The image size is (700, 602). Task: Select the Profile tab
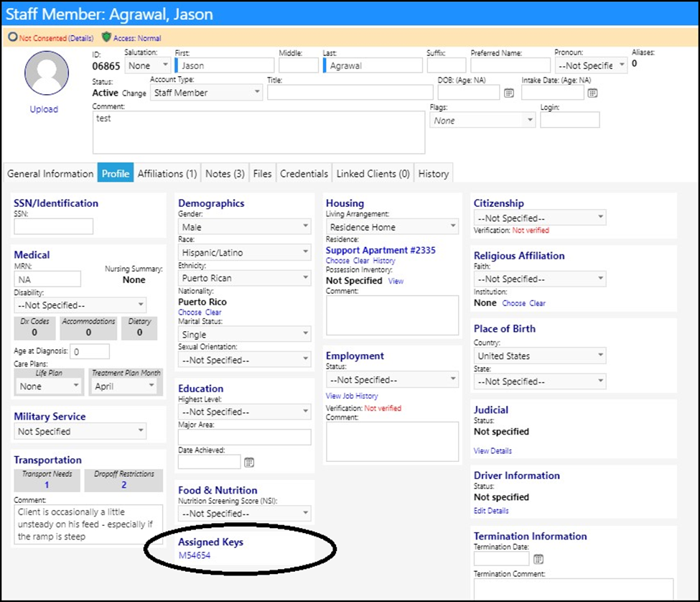click(115, 173)
